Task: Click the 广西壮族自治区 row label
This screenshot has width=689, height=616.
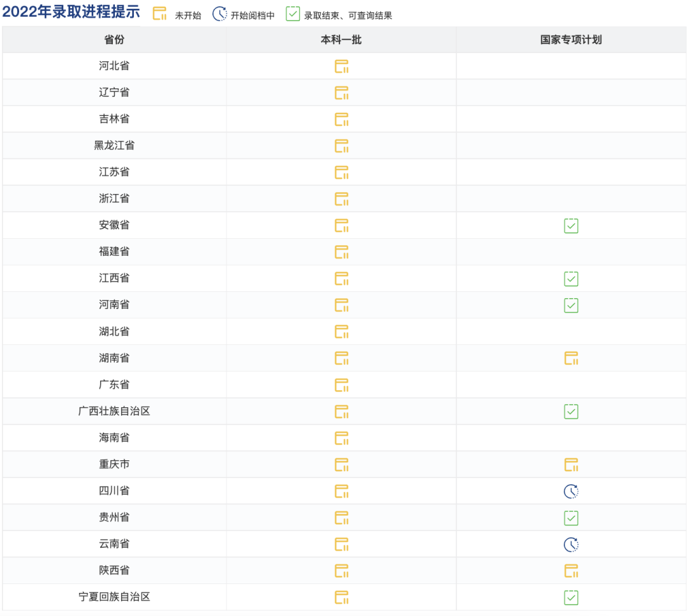Action: click(114, 411)
